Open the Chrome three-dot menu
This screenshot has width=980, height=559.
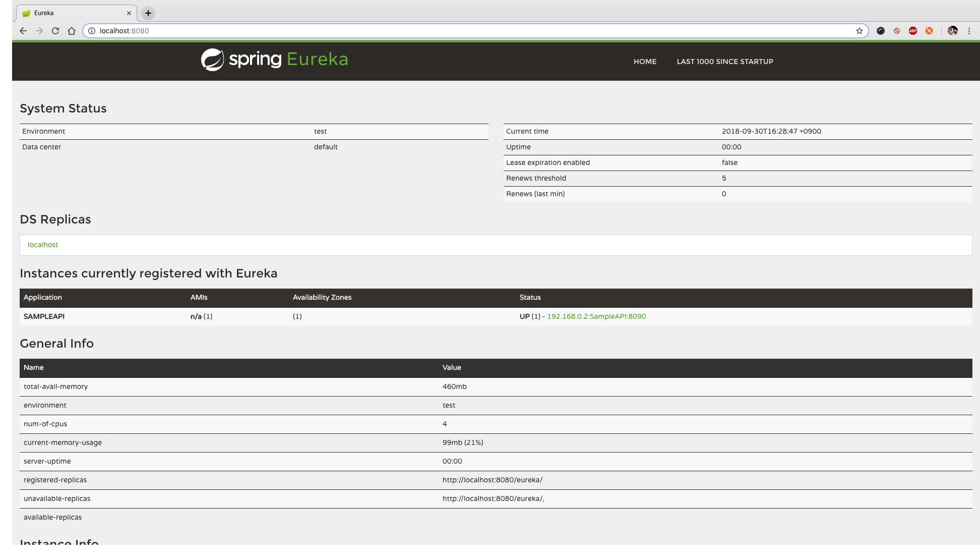click(x=969, y=31)
